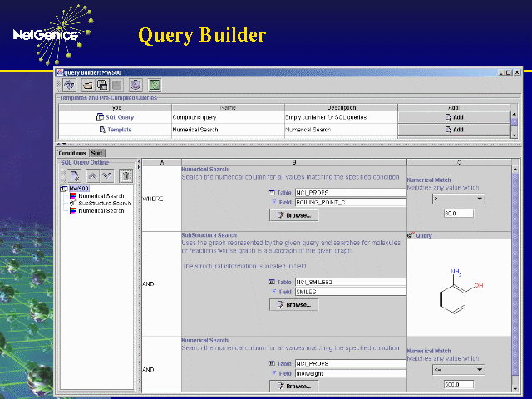Click the open folder toolbar icon

click(x=89, y=85)
